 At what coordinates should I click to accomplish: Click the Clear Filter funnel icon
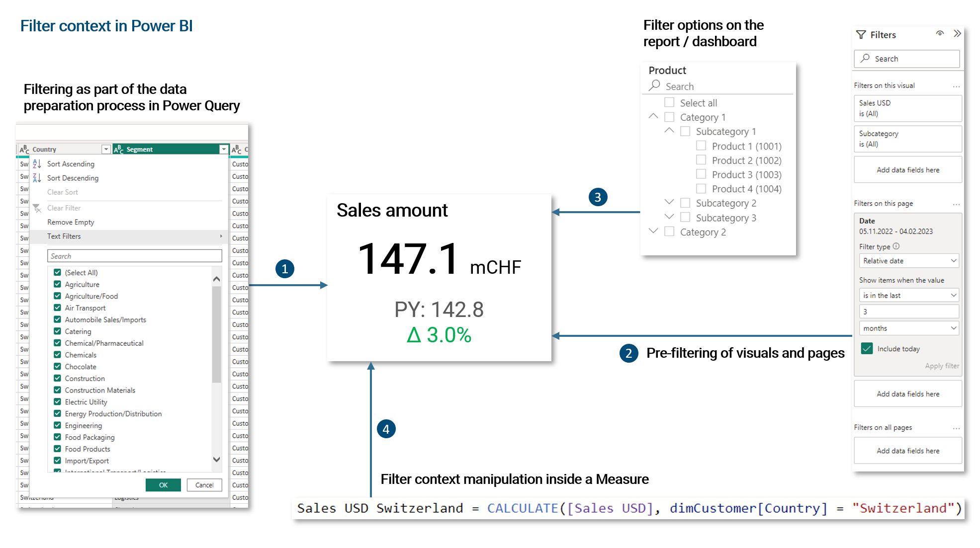tap(37, 208)
